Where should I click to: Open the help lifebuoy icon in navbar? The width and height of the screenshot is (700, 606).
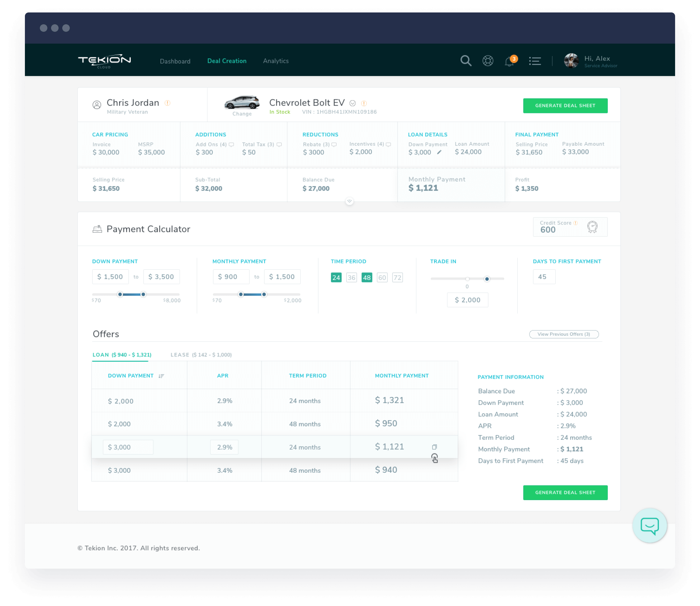487,61
